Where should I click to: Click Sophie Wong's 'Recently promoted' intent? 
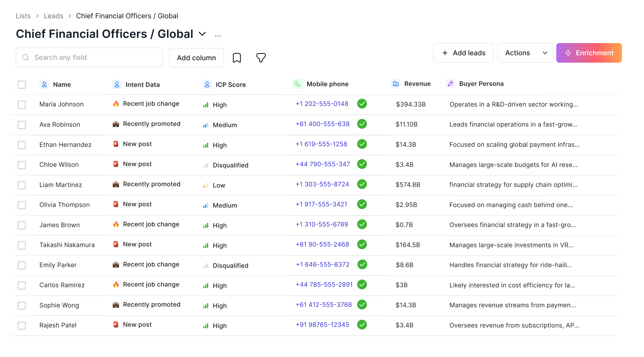(152, 304)
